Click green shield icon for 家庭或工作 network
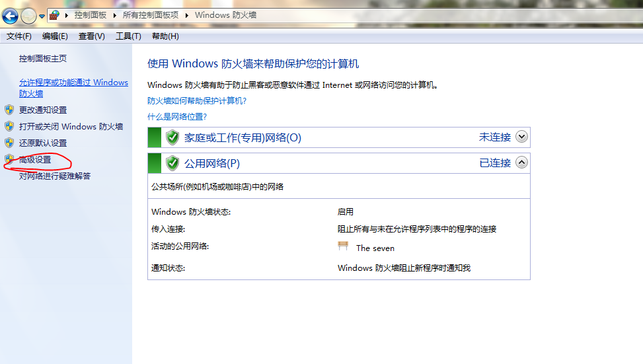 pos(172,137)
